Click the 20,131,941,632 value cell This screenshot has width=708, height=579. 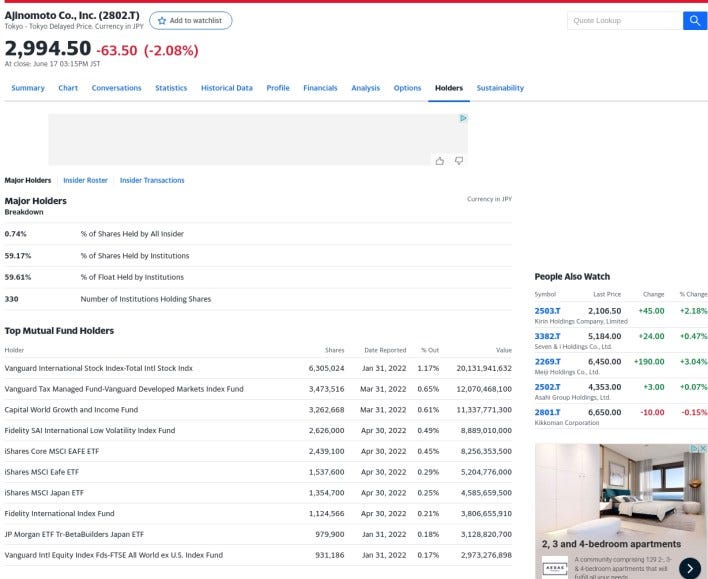coord(484,368)
